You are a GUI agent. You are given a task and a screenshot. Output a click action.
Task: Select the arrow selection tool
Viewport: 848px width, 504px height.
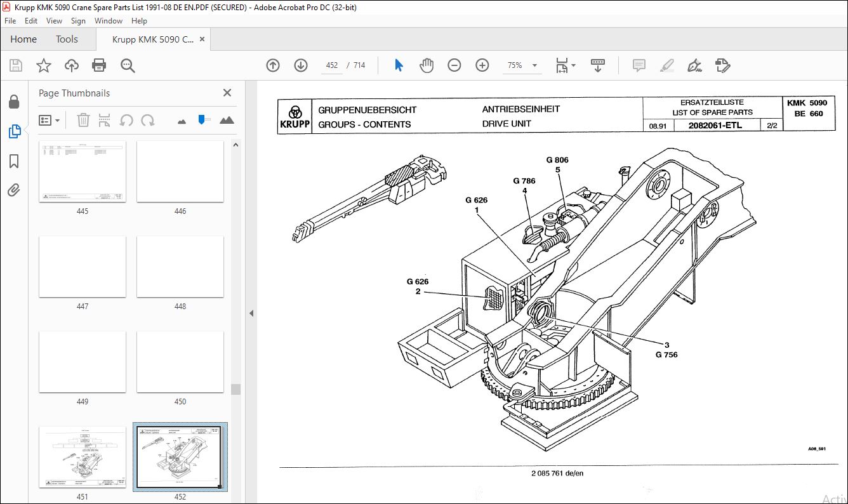(x=399, y=65)
